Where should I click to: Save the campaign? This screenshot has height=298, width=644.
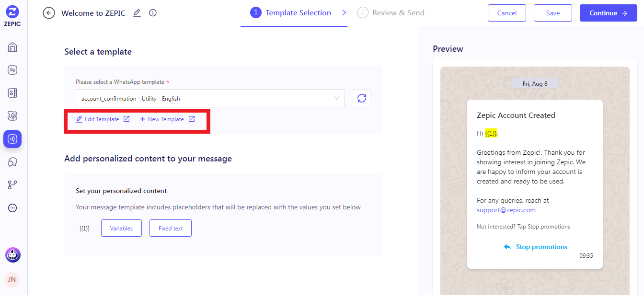553,13
